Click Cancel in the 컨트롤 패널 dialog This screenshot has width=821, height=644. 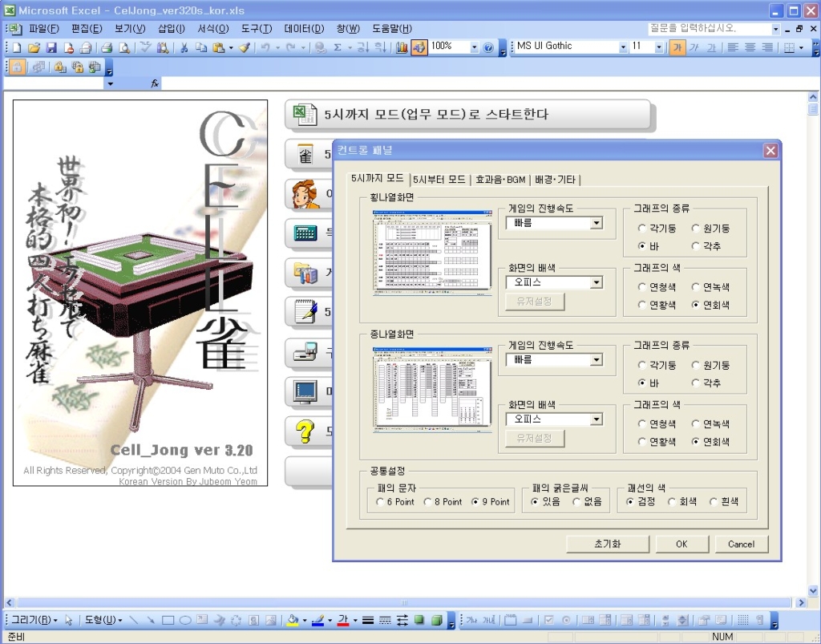[x=741, y=544]
